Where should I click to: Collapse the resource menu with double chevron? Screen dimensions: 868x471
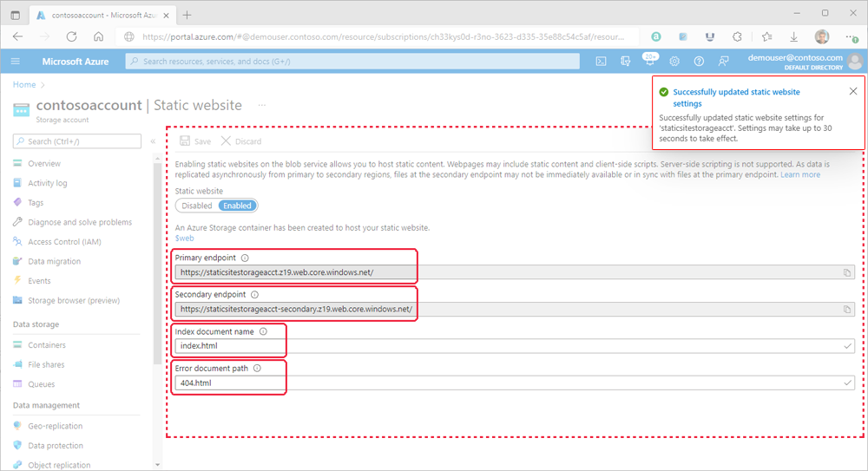click(x=154, y=141)
